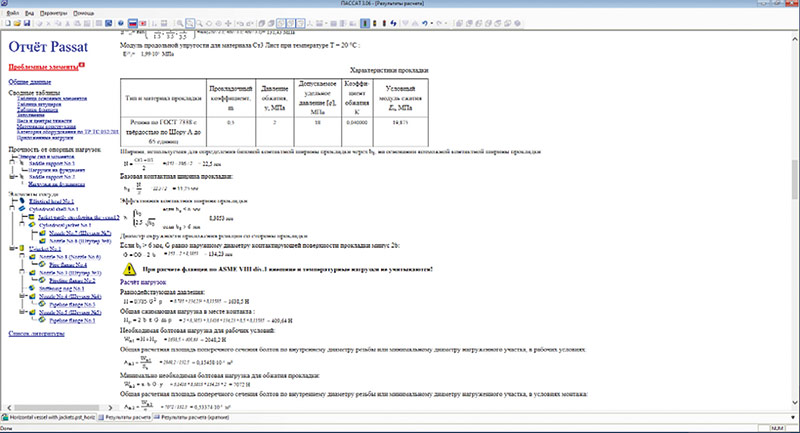
Task: Click the zoom in magnifier icon
Action: pos(180,23)
